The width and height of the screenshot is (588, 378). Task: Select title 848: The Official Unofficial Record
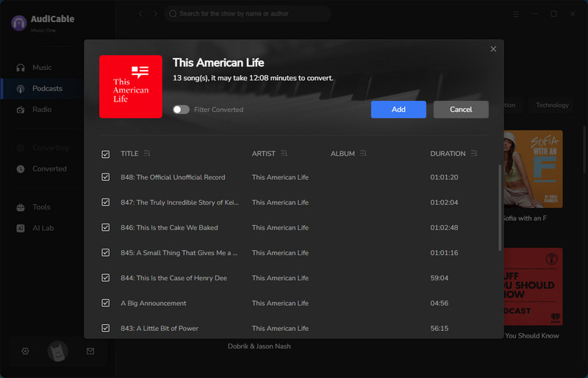pyautogui.click(x=173, y=177)
